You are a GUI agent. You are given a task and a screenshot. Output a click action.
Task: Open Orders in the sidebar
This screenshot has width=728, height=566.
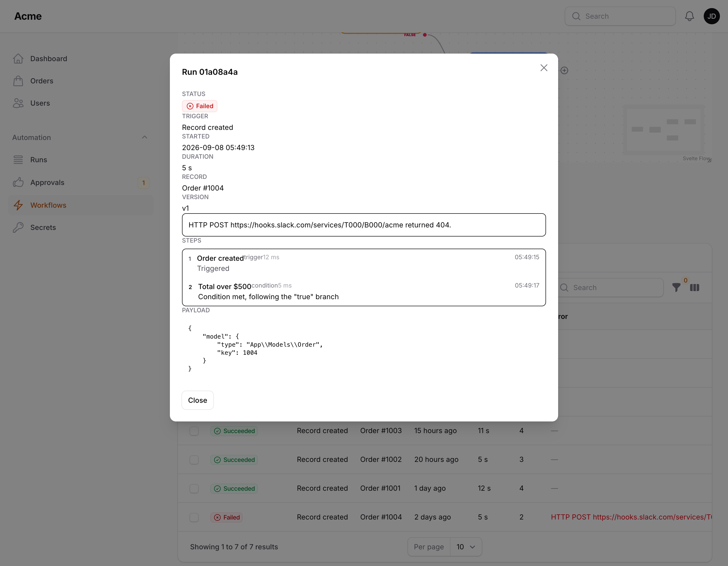click(x=81, y=81)
